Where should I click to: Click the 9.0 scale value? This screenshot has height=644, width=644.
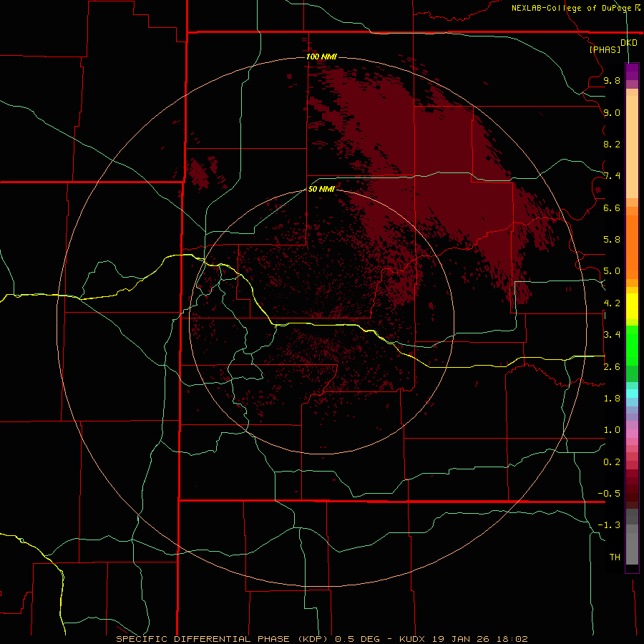tap(612, 112)
